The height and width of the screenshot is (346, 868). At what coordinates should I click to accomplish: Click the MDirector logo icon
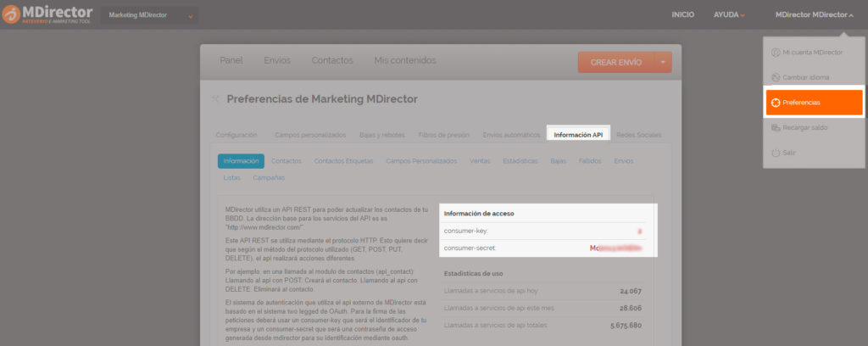coord(10,14)
